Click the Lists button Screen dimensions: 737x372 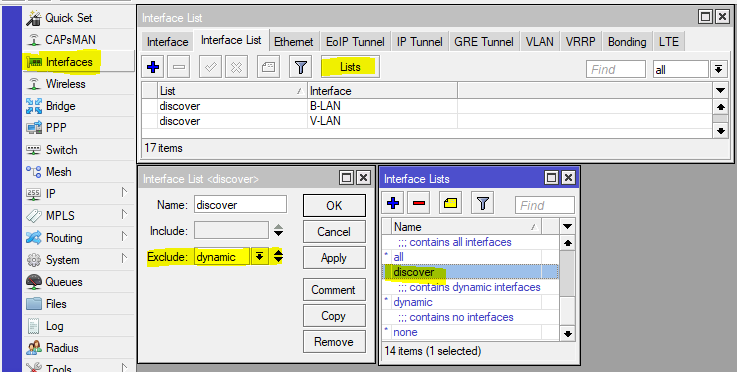point(350,67)
